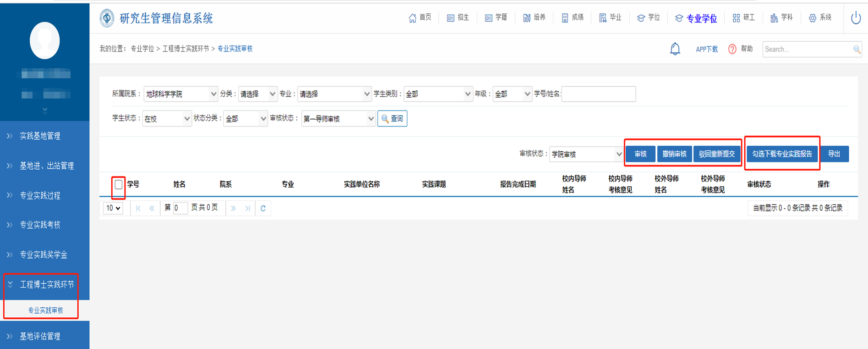Click the notification bell icon
868x349 pixels.
(675, 49)
